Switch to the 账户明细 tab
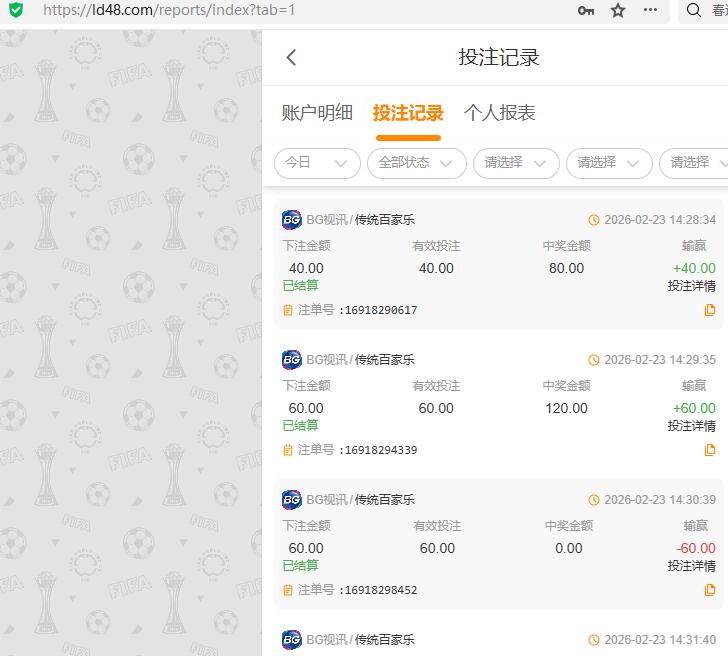 point(317,113)
